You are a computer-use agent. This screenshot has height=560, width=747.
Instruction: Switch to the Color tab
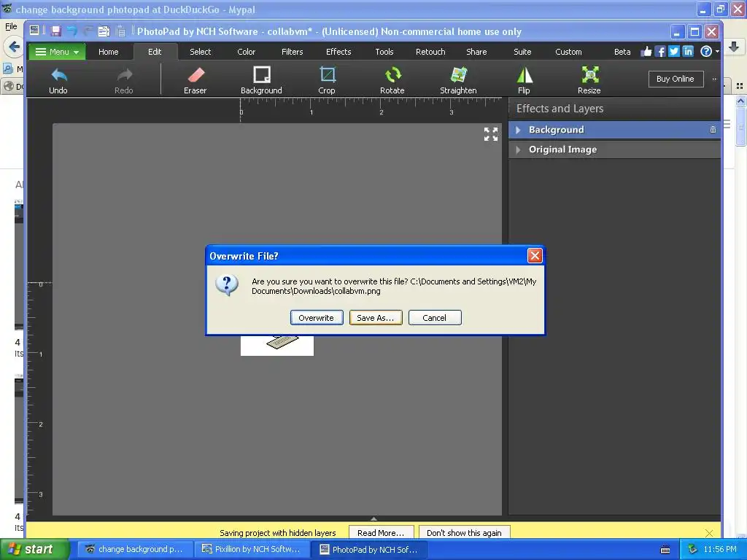pyautogui.click(x=247, y=52)
